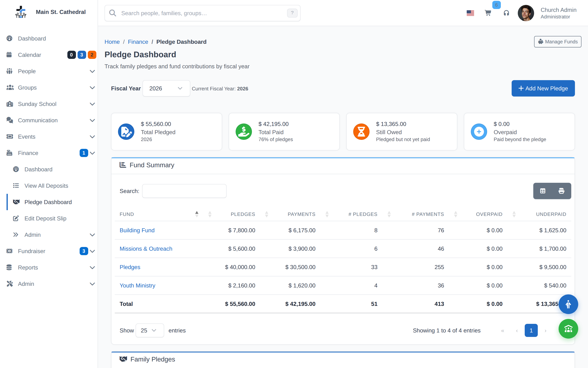Expand the People sidebar menu

point(49,71)
